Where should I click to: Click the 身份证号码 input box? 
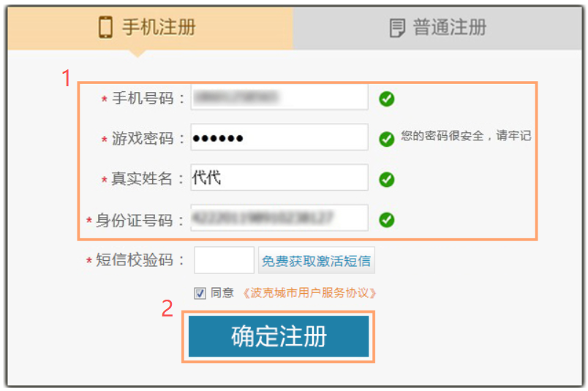(279, 218)
